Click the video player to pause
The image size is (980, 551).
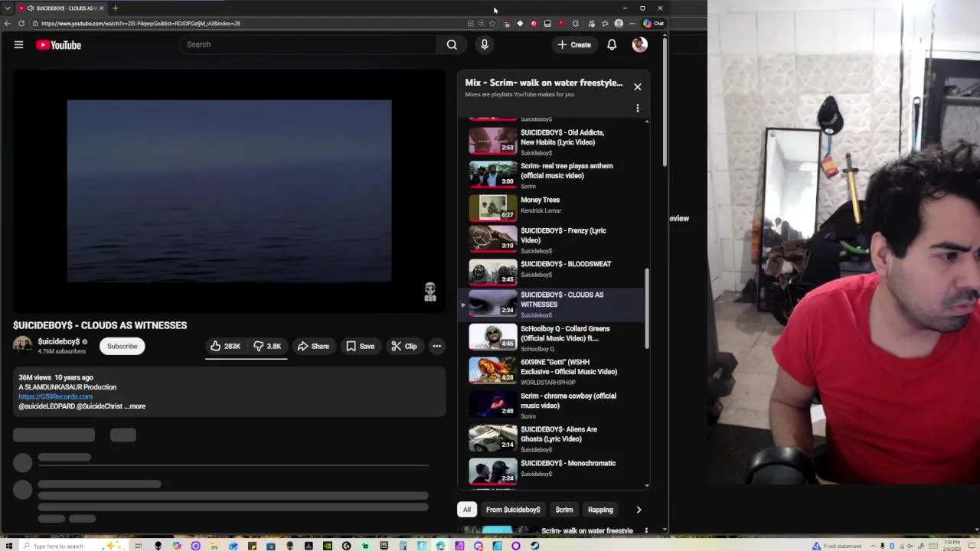[229, 191]
